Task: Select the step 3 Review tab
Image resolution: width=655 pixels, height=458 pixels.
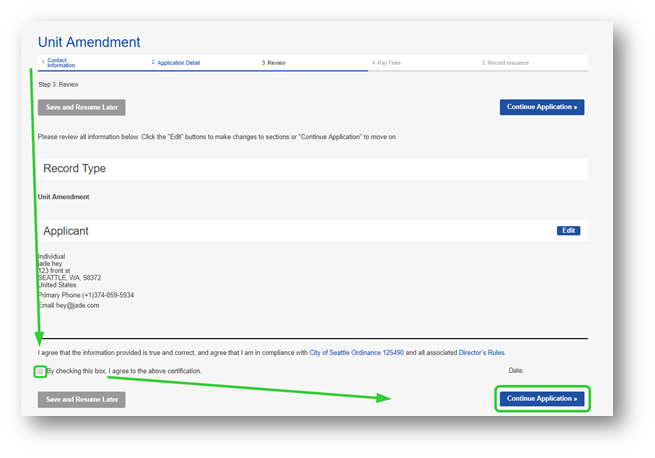Action: (275, 62)
